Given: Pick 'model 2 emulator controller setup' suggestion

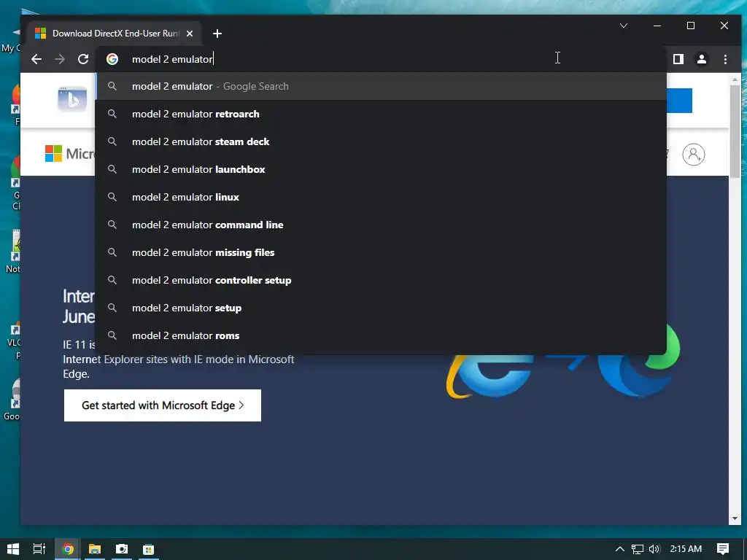Looking at the screenshot, I should 381,280.
